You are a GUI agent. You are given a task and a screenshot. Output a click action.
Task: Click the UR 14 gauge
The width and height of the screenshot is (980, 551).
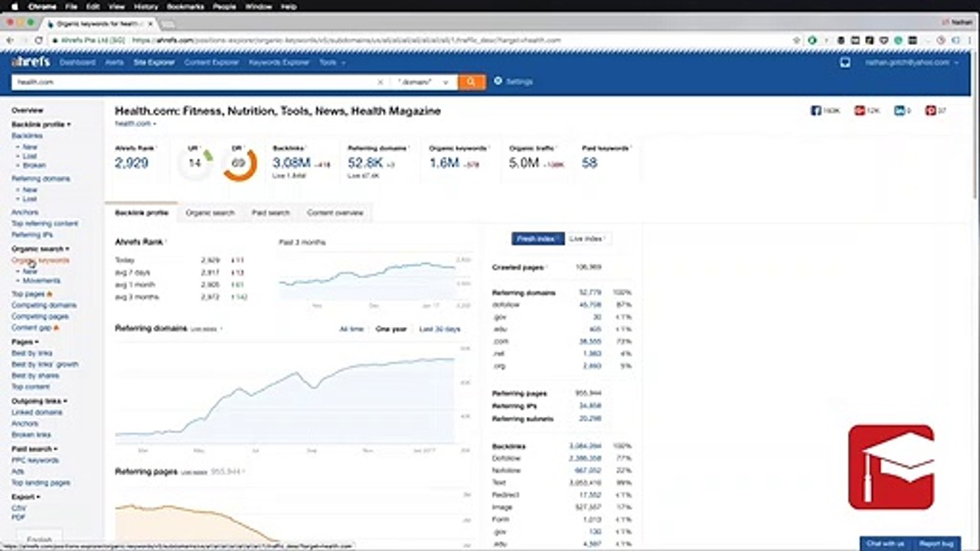pos(195,163)
